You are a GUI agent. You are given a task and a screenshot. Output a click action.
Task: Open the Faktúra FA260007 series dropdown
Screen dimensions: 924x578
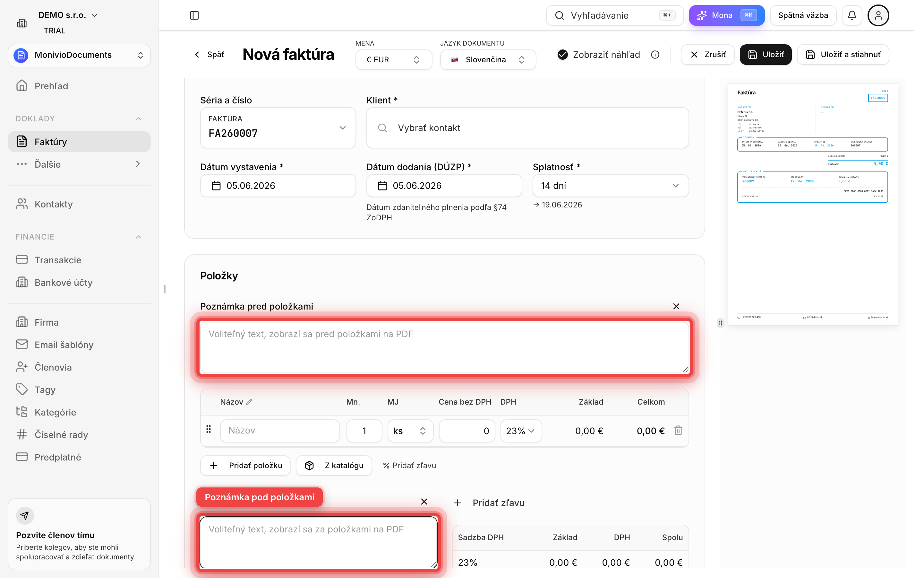(x=278, y=128)
